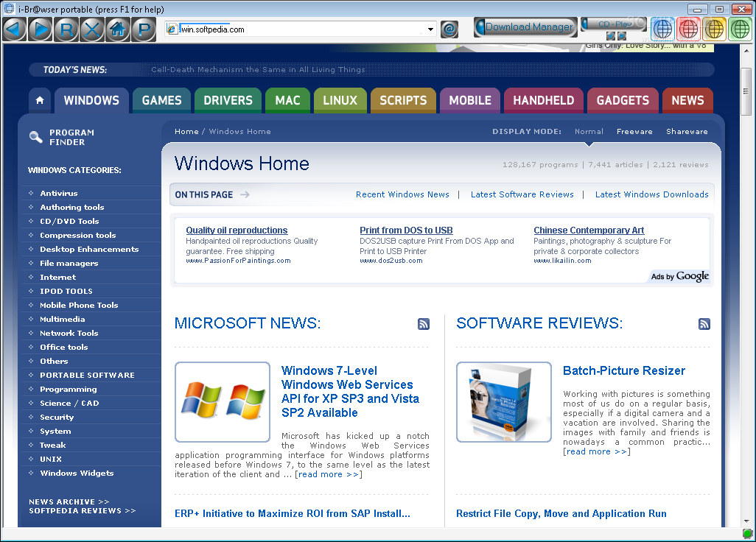Jump to Latest Windows Downloads

[652, 194]
